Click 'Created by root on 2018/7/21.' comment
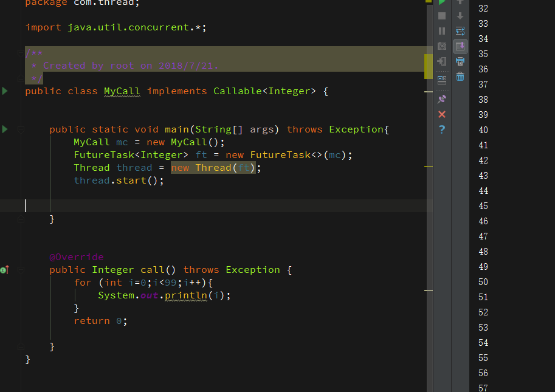The width and height of the screenshot is (555, 392). (131, 66)
